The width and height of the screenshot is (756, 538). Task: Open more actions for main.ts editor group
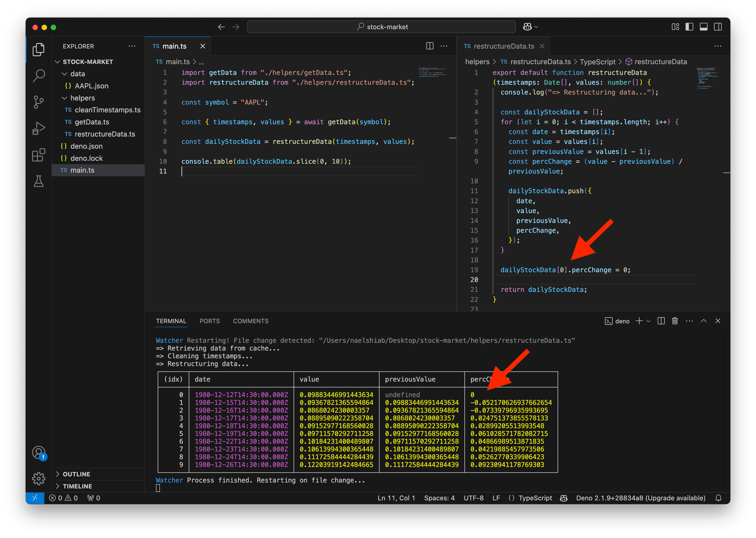444,46
